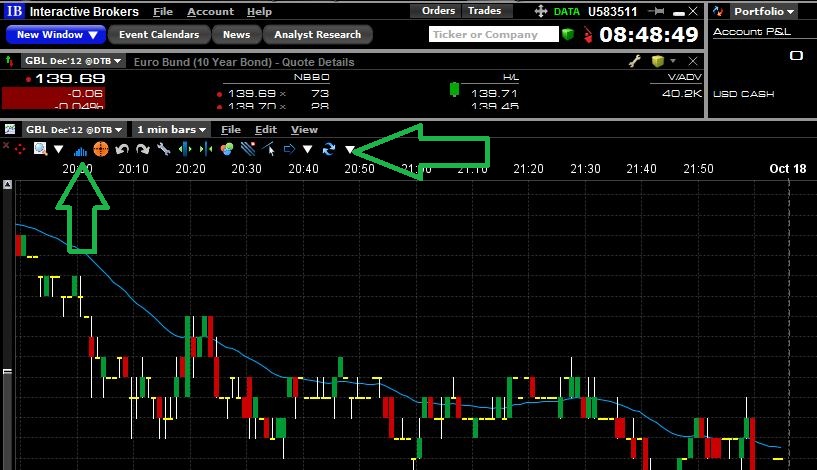This screenshot has width=817, height=470.
Task: Click the DATA status label
Action: tap(566, 11)
